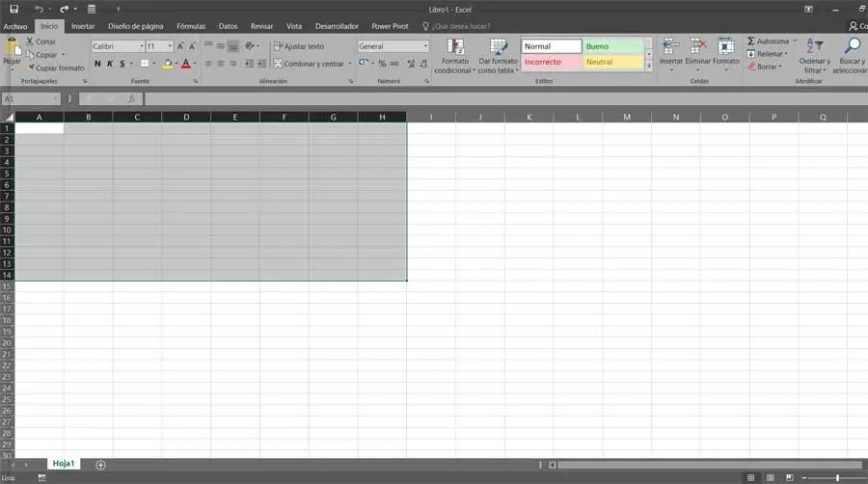The width and height of the screenshot is (868, 484).
Task: Click the Save icon in the title bar
Action: pyautogui.click(x=14, y=9)
